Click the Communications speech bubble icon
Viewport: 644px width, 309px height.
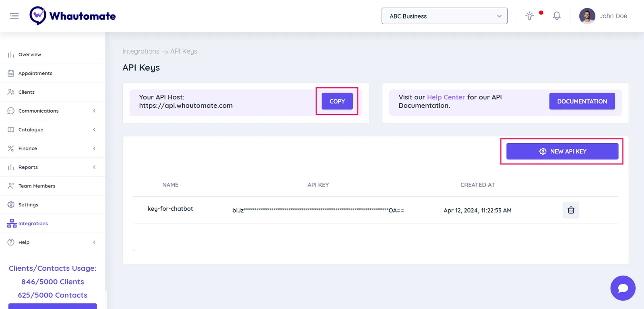tap(11, 111)
